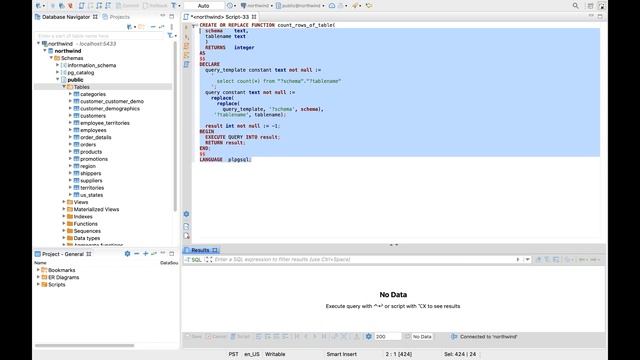The width and height of the screenshot is (640, 360).
Task: Select the order_details table
Action: (96, 137)
